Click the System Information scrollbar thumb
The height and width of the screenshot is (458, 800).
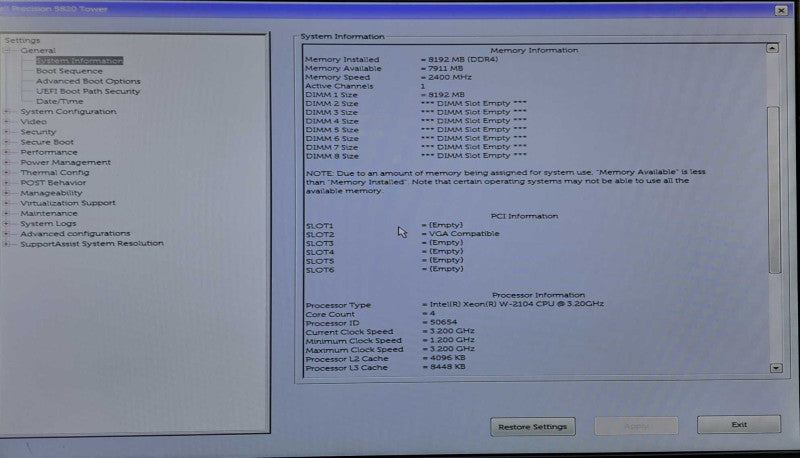click(x=774, y=190)
